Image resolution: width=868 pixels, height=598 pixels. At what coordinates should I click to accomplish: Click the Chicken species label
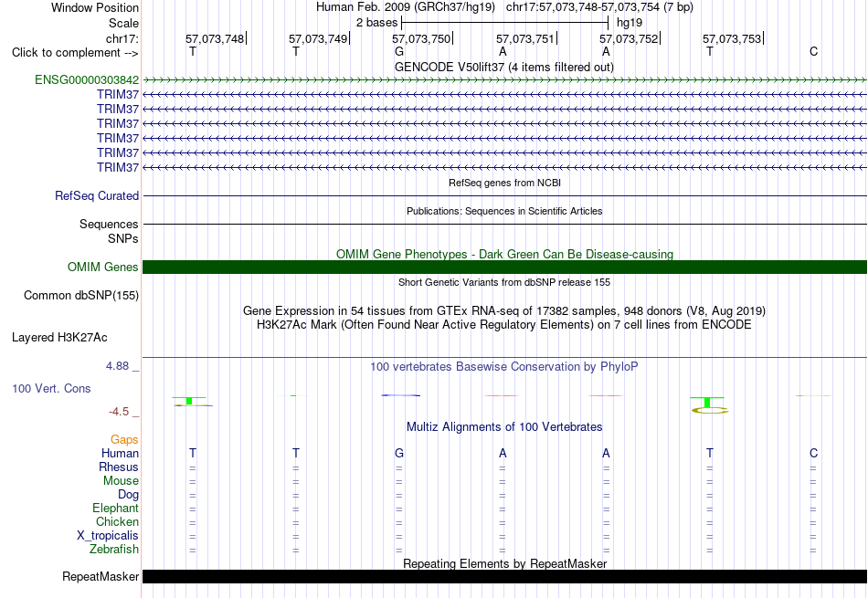[117, 522]
